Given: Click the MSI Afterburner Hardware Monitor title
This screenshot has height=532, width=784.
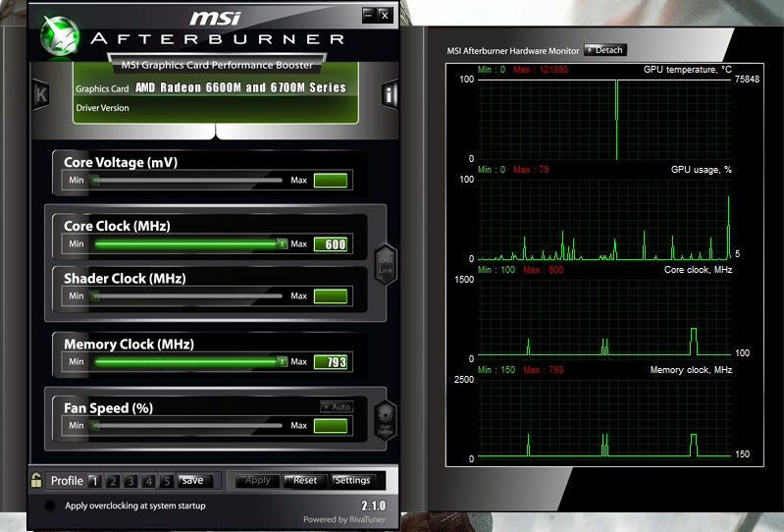Looking at the screenshot, I should pyautogui.click(x=513, y=50).
